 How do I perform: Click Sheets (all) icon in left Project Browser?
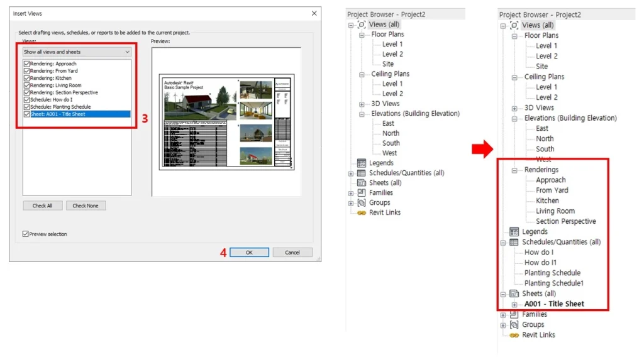point(362,183)
